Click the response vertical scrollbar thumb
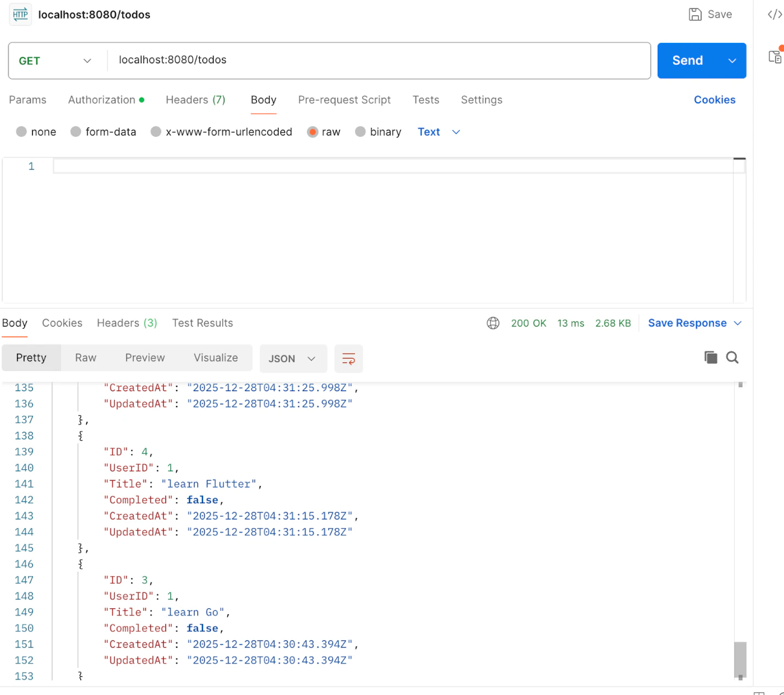The image size is (784, 695). pyautogui.click(x=740, y=659)
